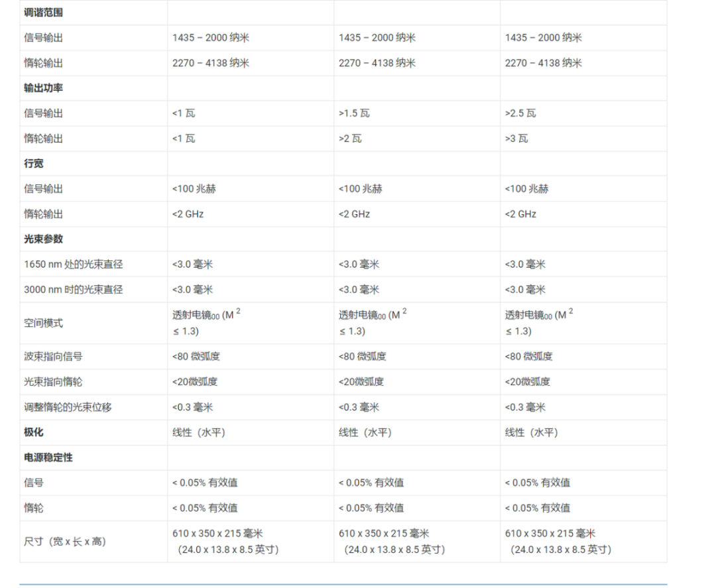Image resolution: width=716 pixels, height=588 pixels.
Task: Click a <2 GHz linewidth cell
Action: coord(190,213)
